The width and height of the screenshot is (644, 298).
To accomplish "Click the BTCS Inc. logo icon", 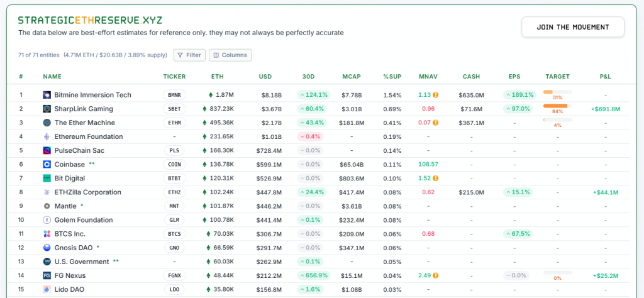I will point(47,234).
